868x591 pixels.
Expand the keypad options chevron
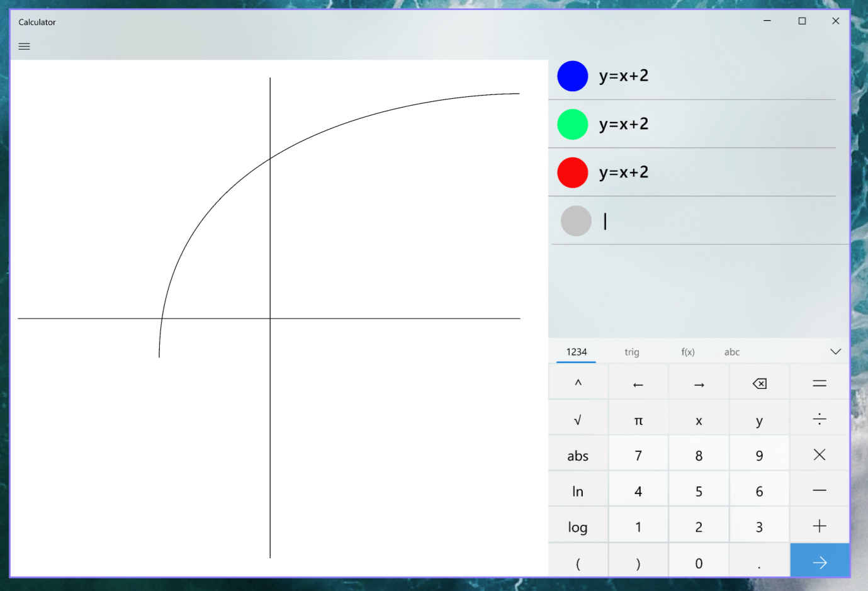tap(835, 351)
